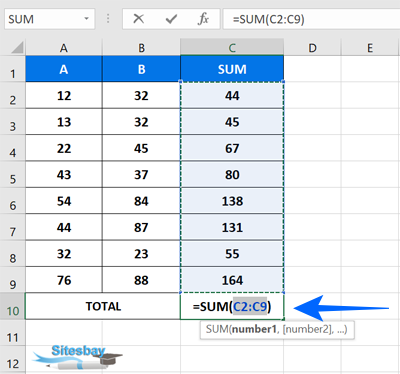Click cell B3 containing 32
Screen dimensions: 400x374
point(141,122)
